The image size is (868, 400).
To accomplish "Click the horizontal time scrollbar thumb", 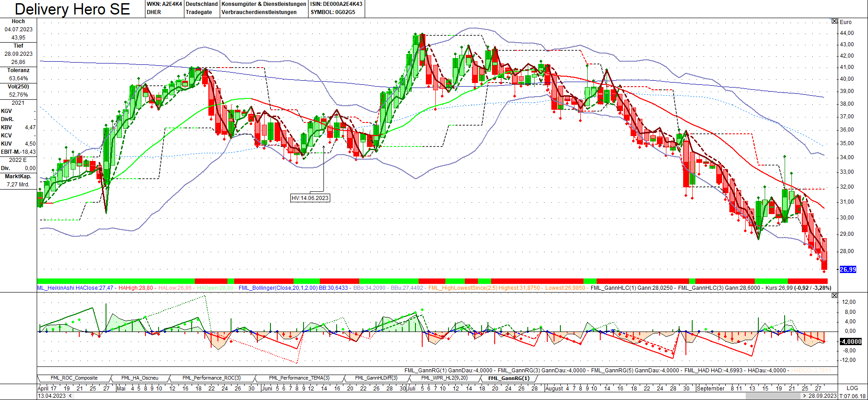I will click(x=773, y=396).
